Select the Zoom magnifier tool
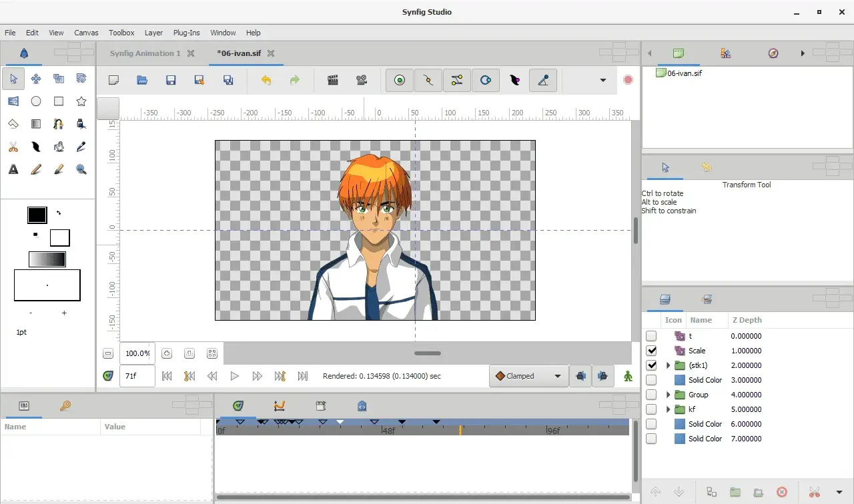 (81, 169)
